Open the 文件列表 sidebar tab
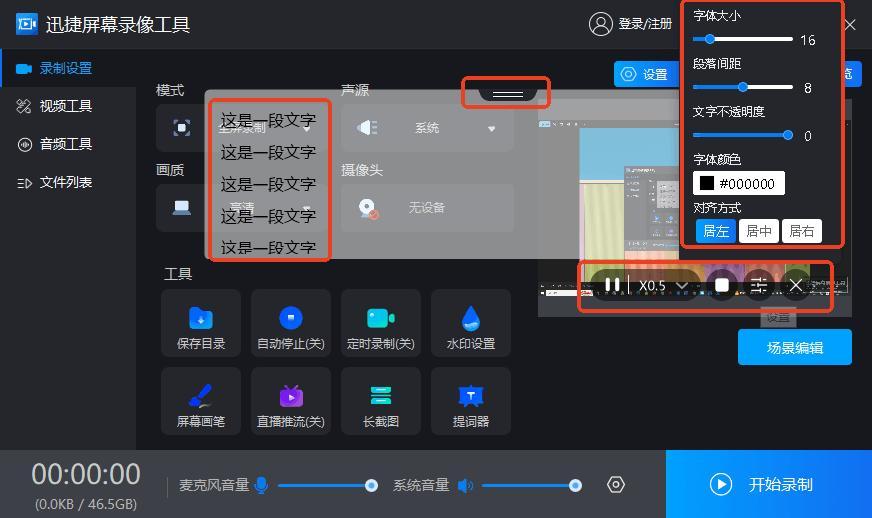872x518 pixels. tap(66, 182)
